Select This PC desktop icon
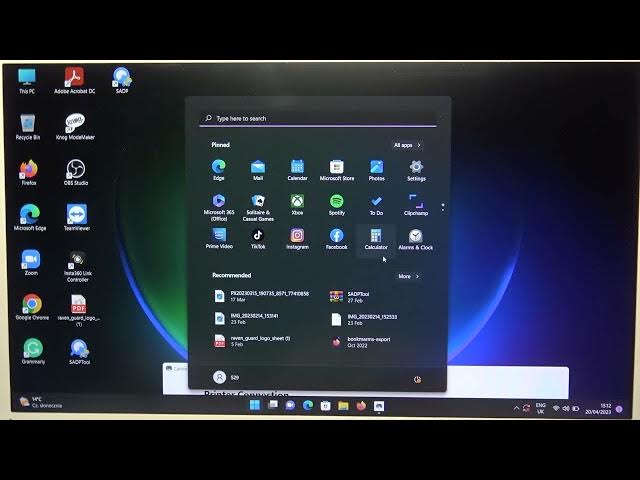 click(27, 81)
